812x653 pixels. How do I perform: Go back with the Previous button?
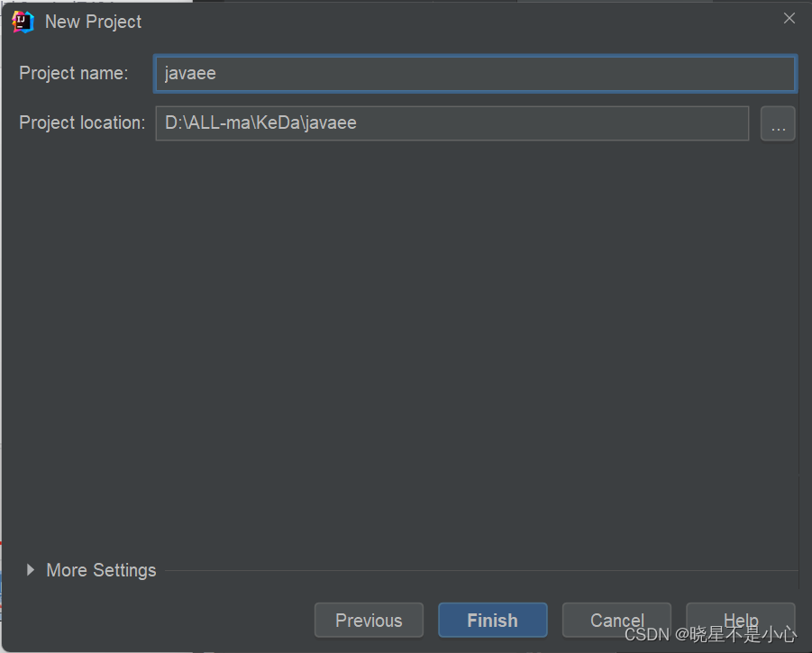369,620
